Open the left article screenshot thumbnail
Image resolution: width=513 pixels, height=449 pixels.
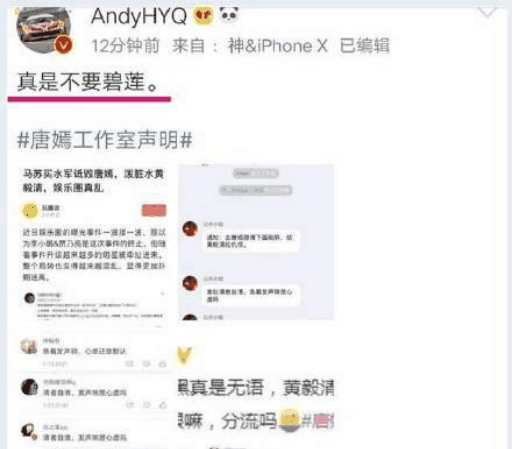94,246
